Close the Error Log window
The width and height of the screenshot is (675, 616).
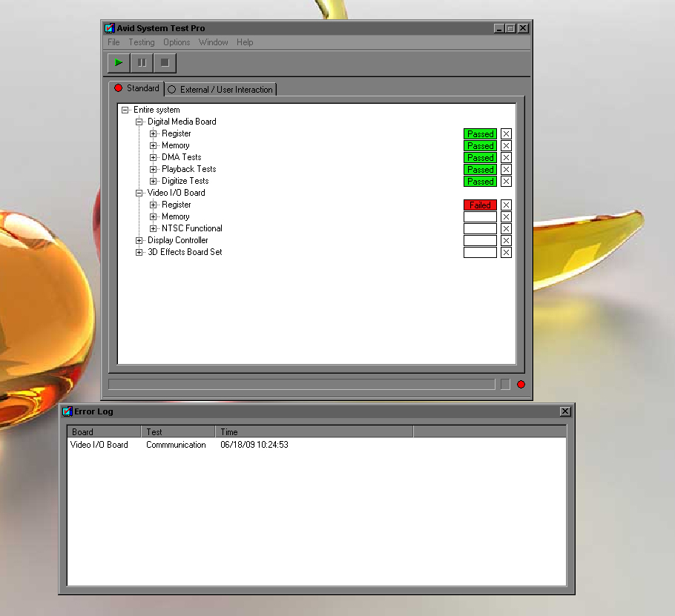pyautogui.click(x=565, y=411)
